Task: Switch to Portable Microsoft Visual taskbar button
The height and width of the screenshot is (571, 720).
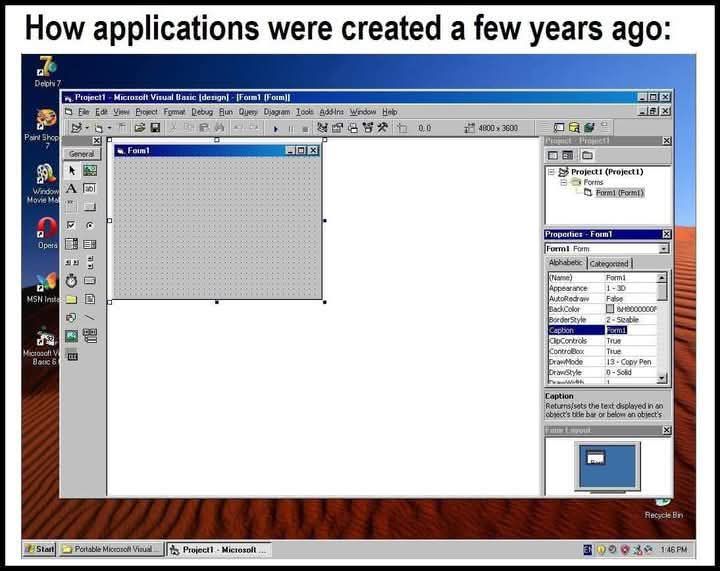Action: pyautogui.click(x=111, y=549)
